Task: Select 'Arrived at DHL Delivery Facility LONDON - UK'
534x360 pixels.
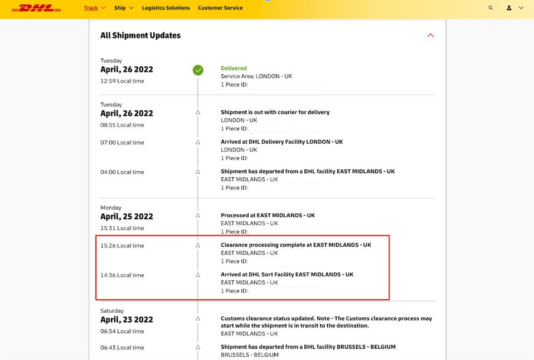Action: 282,142
